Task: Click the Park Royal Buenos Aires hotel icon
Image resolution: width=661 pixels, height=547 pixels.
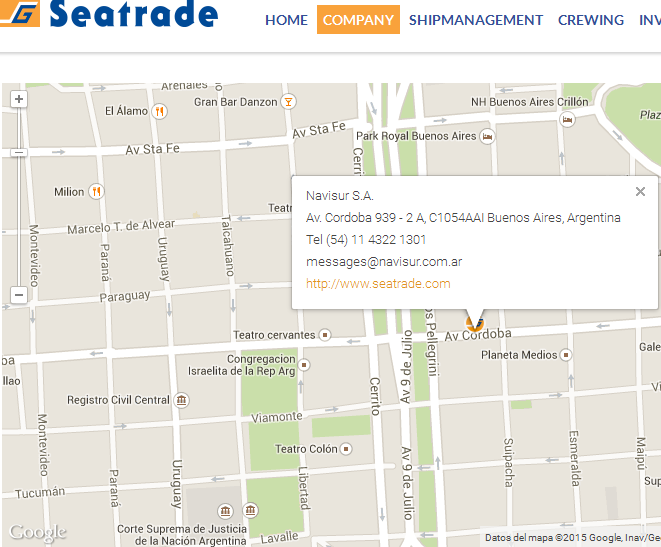Action: click(487, 136)
